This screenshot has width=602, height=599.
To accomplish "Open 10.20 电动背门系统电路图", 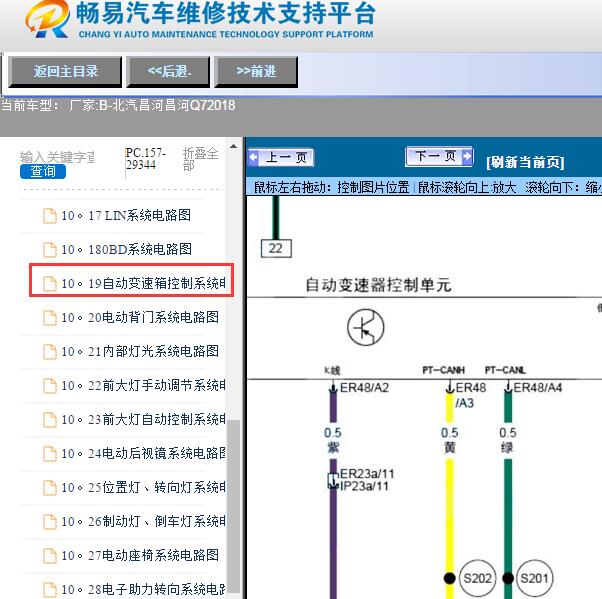I will click(x=140, y=318).
